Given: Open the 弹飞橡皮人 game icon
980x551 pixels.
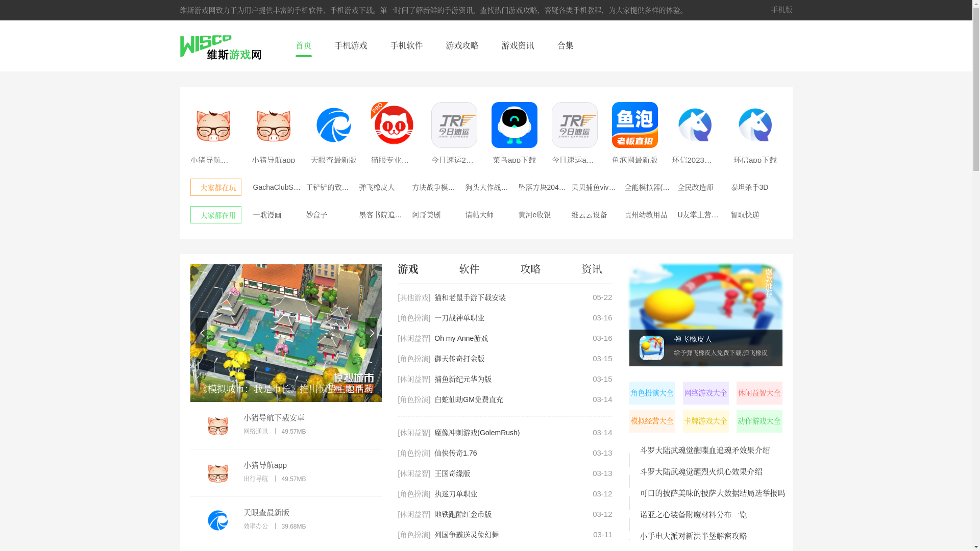Looking at the screenshot, I should click(651, 348).
